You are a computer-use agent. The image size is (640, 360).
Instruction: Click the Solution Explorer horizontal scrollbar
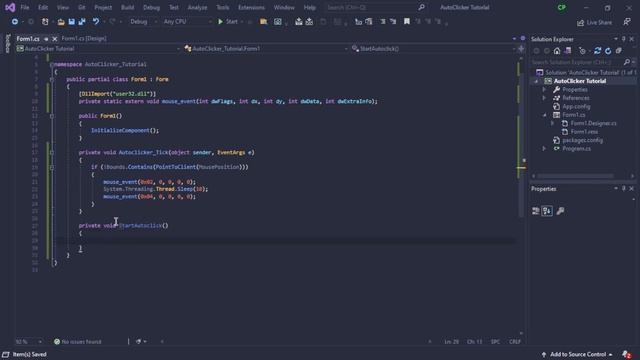click(x=575, y=176)
